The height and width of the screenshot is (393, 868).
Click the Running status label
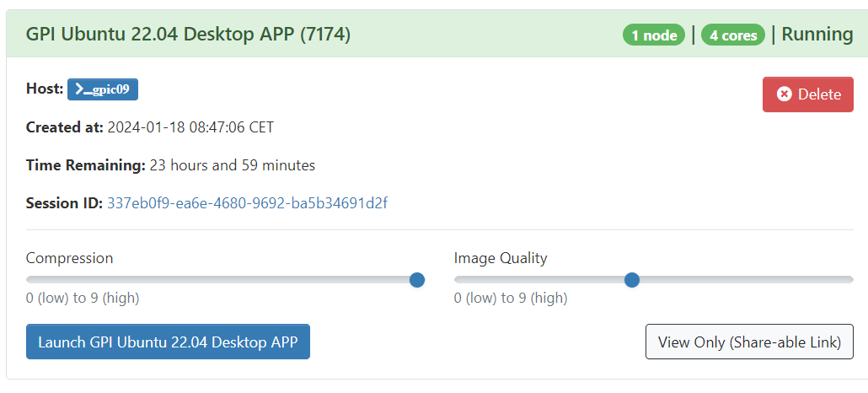(x=817, y=35)
